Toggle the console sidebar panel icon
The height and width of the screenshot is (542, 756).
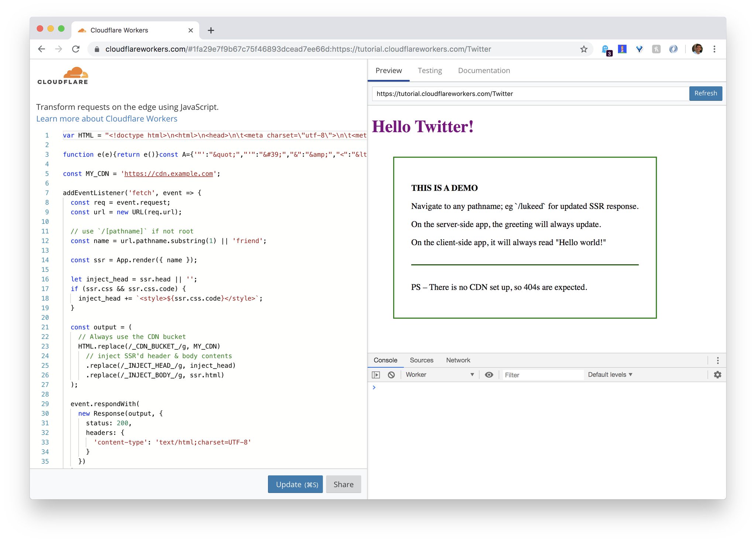(x=376, y=375)
